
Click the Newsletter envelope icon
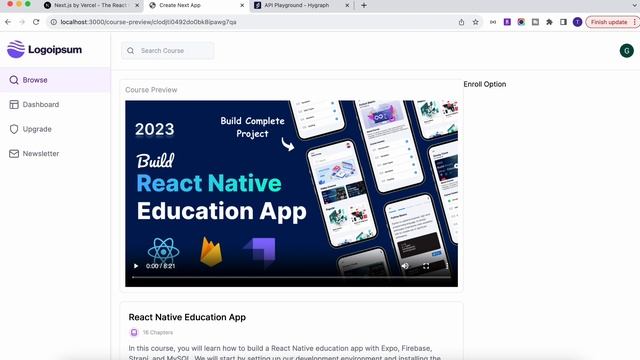[x=14, y=153]
